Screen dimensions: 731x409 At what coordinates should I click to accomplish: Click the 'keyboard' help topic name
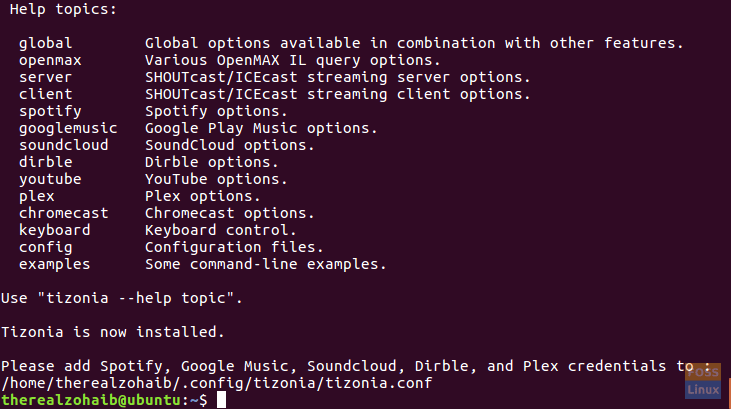55,230
